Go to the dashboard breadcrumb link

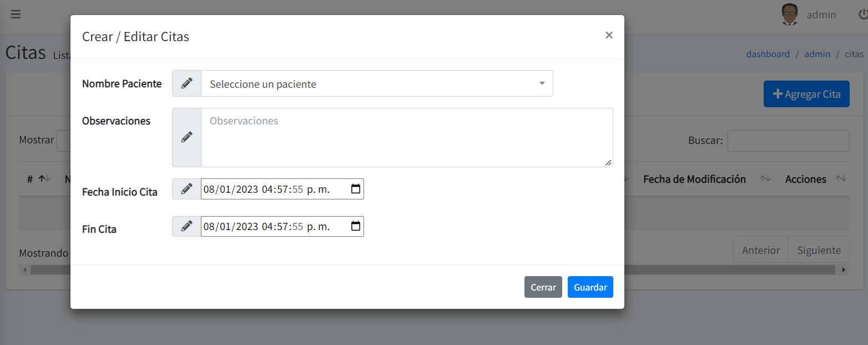click(768, 54)
